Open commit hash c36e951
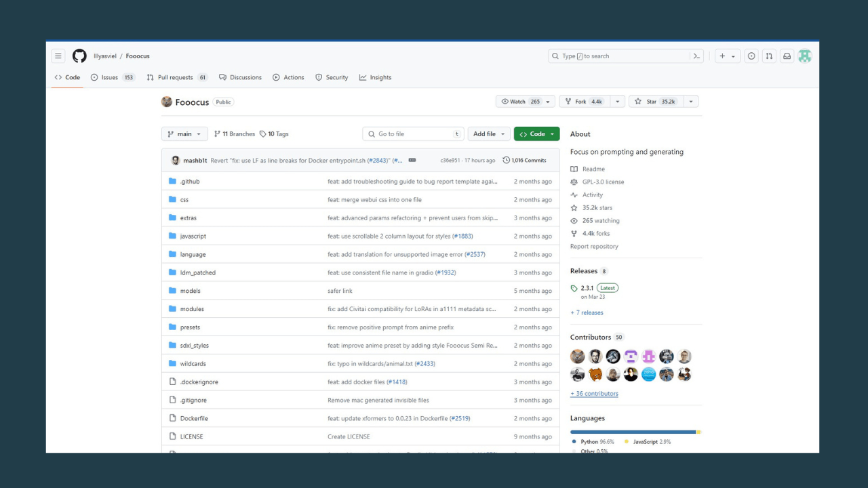The width and height of the screenshot is (868, 488). click(450, 161)
